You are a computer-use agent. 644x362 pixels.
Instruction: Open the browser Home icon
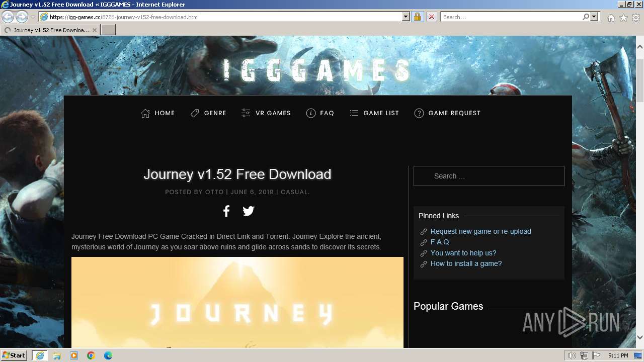tap(611, 18)
